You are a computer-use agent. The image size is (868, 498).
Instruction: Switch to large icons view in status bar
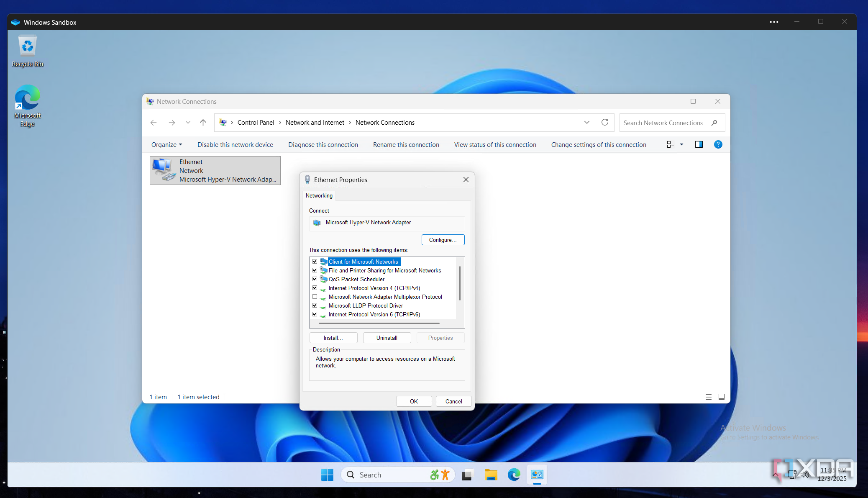[722, 397]
